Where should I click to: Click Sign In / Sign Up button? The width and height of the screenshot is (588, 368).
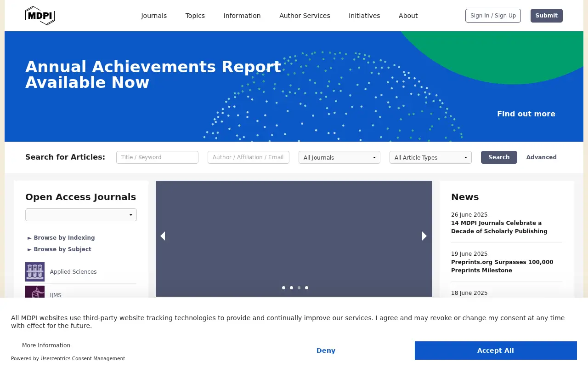(493, 16)
